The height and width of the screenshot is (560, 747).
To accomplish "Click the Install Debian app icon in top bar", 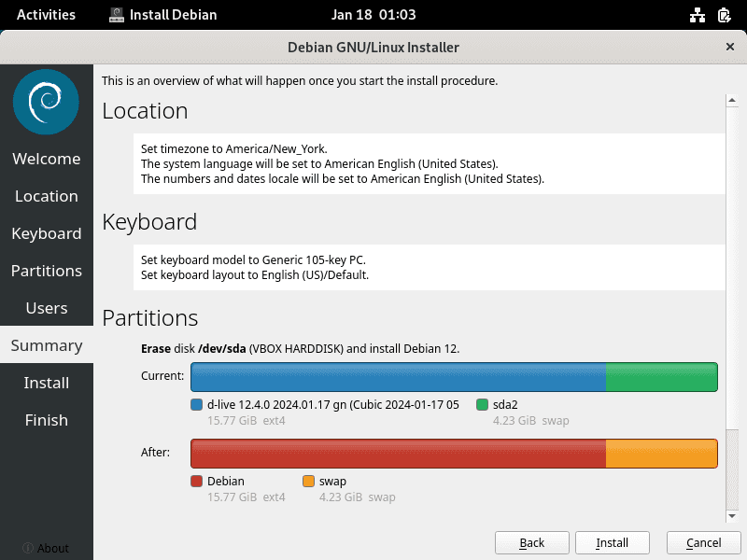I will tap(116, 15).
